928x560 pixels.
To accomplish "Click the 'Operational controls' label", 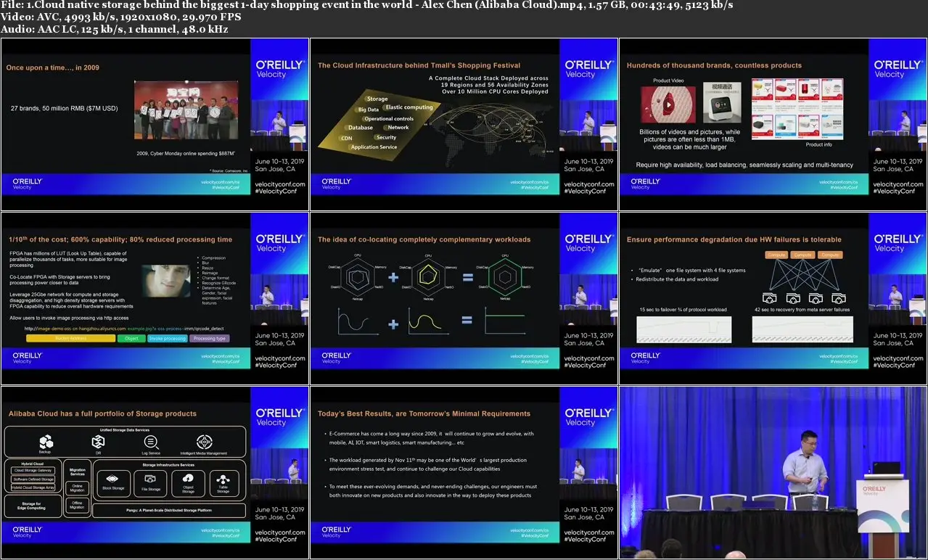I will click(389, 118).
